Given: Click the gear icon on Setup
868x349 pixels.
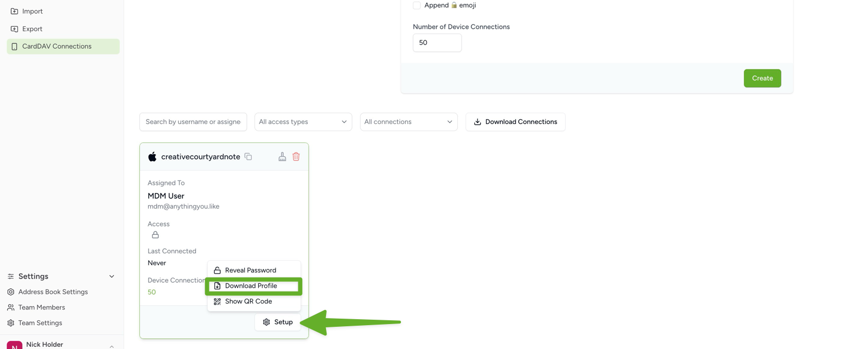Looking at the screenshot, I should [x=266, y=322].
